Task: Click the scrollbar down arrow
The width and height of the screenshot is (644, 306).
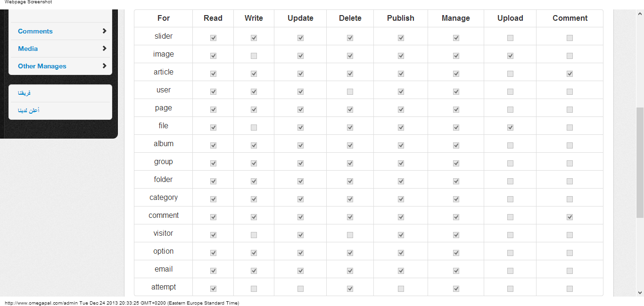Action: pyautogui.click(x=640, y=292)
